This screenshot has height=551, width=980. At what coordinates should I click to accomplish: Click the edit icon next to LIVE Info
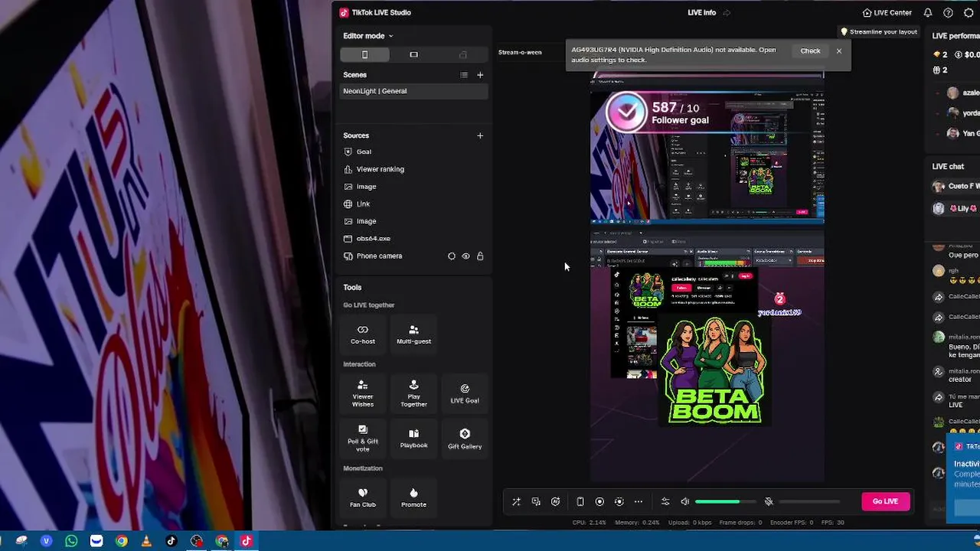[x=727, y=13]
